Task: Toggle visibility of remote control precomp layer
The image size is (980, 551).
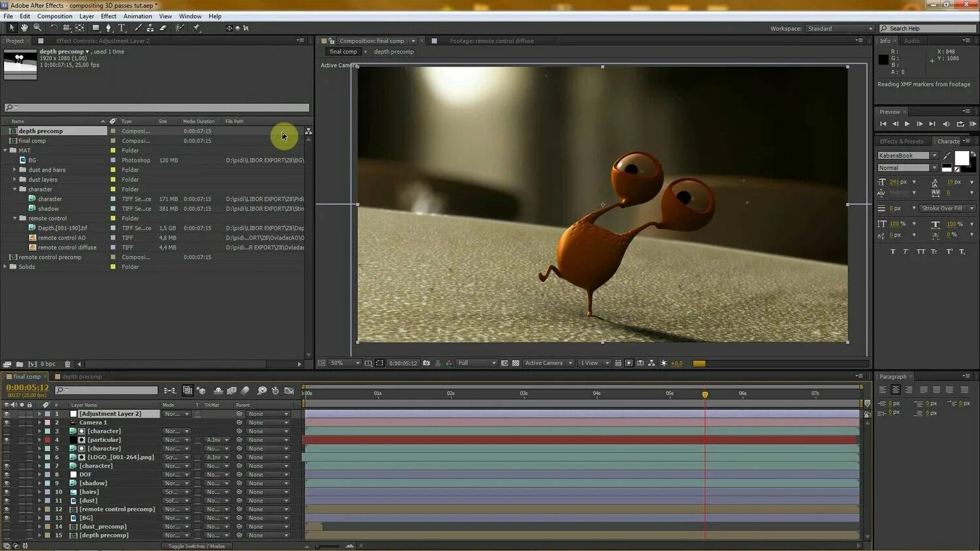Action: click(7, 509)
